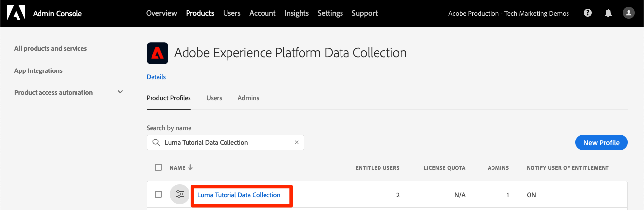Image resolution: width=644 pixels, height=210 pixels.
Task: Open the Insights top menu
Action: [297, 13]
